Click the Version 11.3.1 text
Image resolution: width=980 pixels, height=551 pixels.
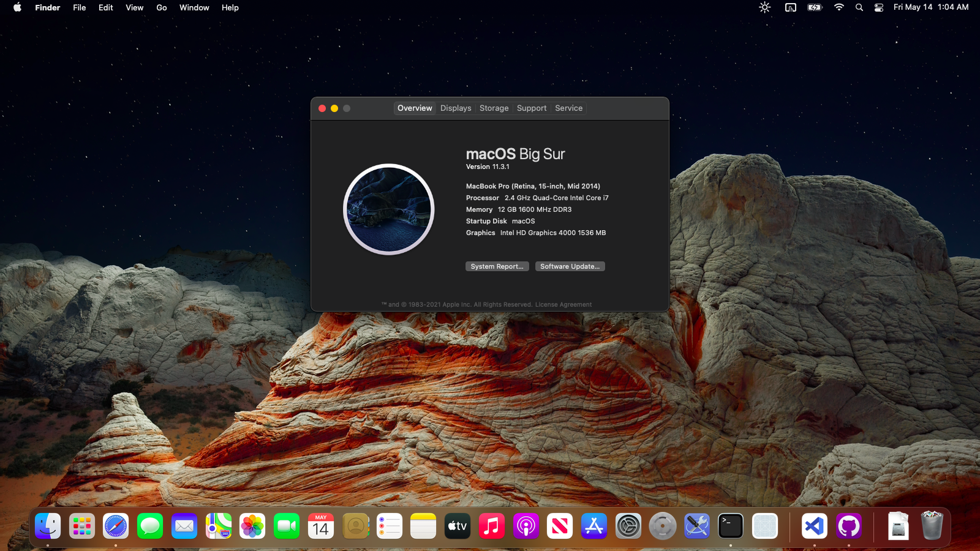point(488,167)
